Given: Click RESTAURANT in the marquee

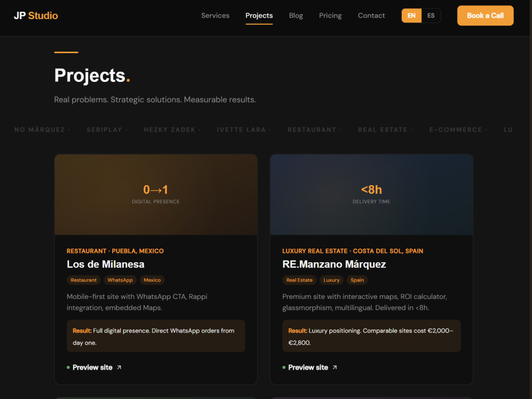Looking at the screenshot, I should [312, 130].
